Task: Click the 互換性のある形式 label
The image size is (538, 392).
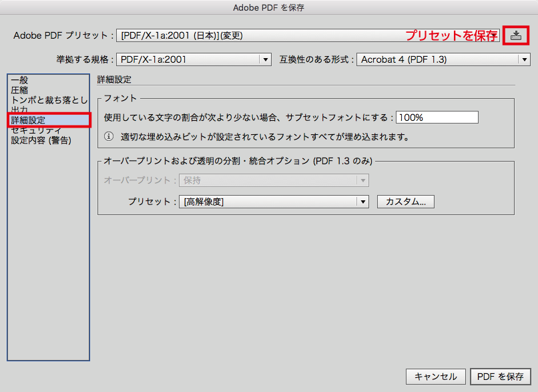Action: [x=316, y=59]
